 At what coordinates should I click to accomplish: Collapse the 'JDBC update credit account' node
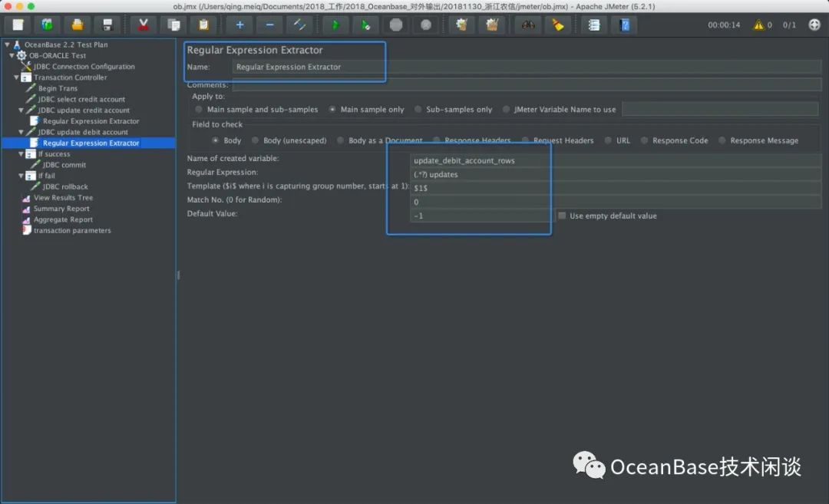(x=21, y=110)
